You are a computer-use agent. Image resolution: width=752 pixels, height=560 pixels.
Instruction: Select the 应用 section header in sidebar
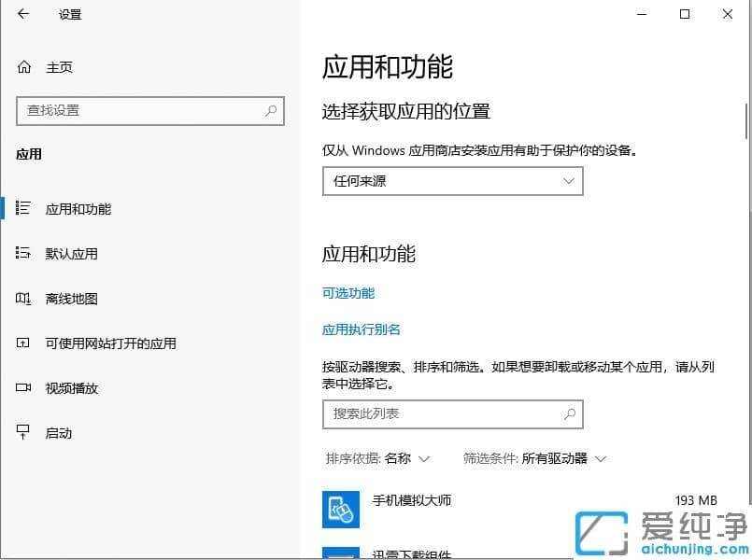pos(29,154)
